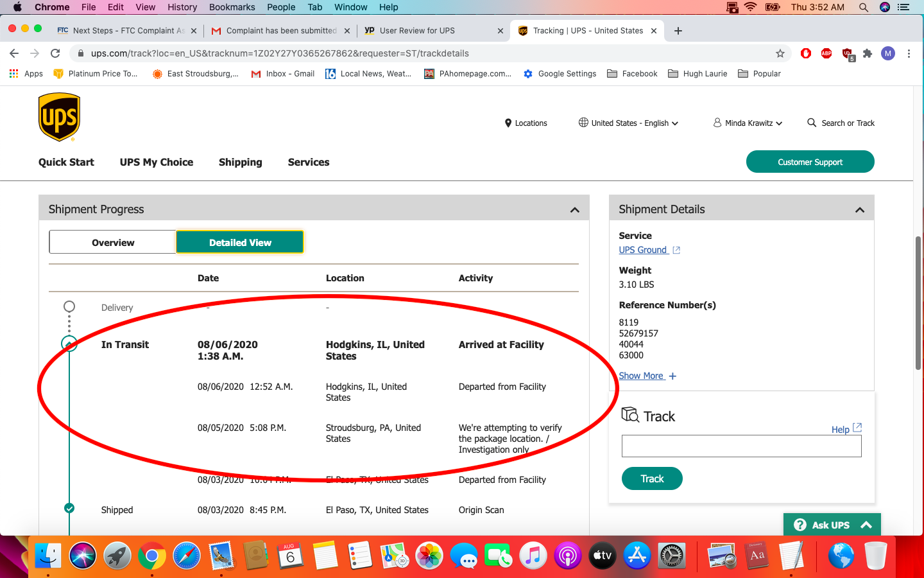
Task: Click the In Transit progress marker
Action: click(x=69, y=344)
